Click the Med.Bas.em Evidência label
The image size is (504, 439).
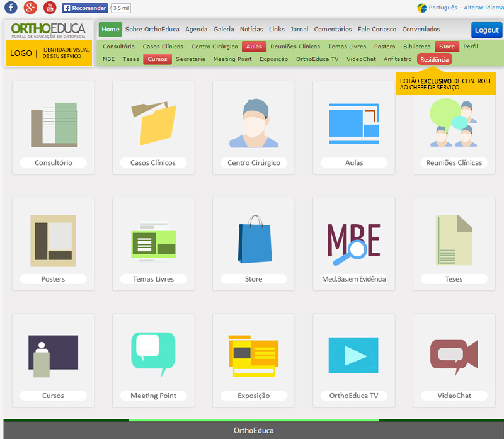click(354, 279)
